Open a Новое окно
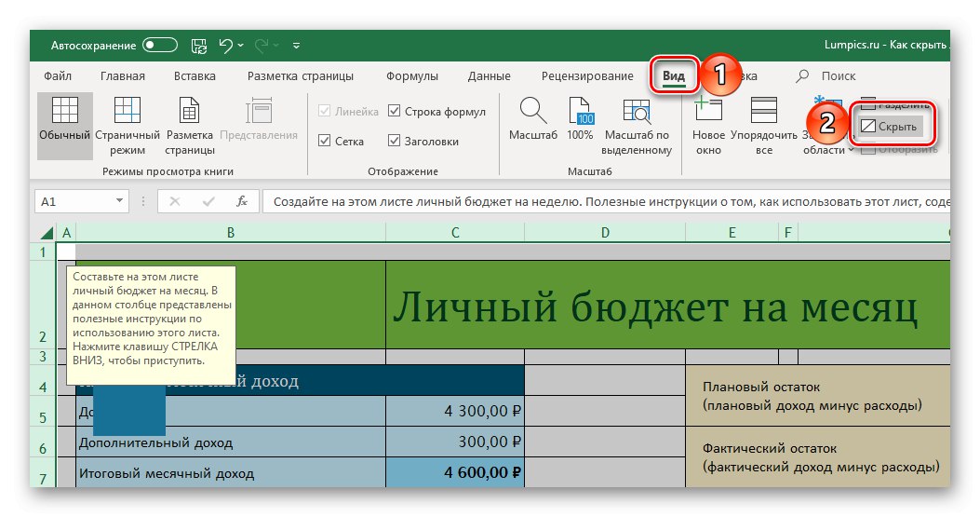Image resolution: width=980 pixels, height=517 pixels. coord(708,125)
